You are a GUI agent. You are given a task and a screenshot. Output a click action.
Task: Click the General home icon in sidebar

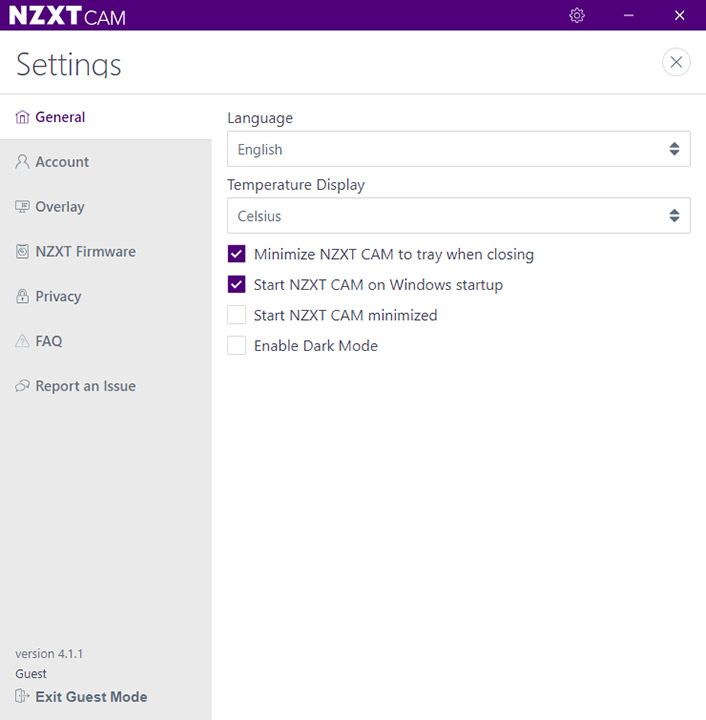pos(22,117)
